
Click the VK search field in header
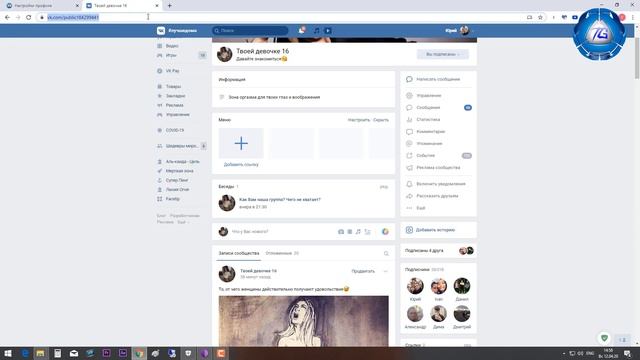pyautogui.click(x=250, y=31)
